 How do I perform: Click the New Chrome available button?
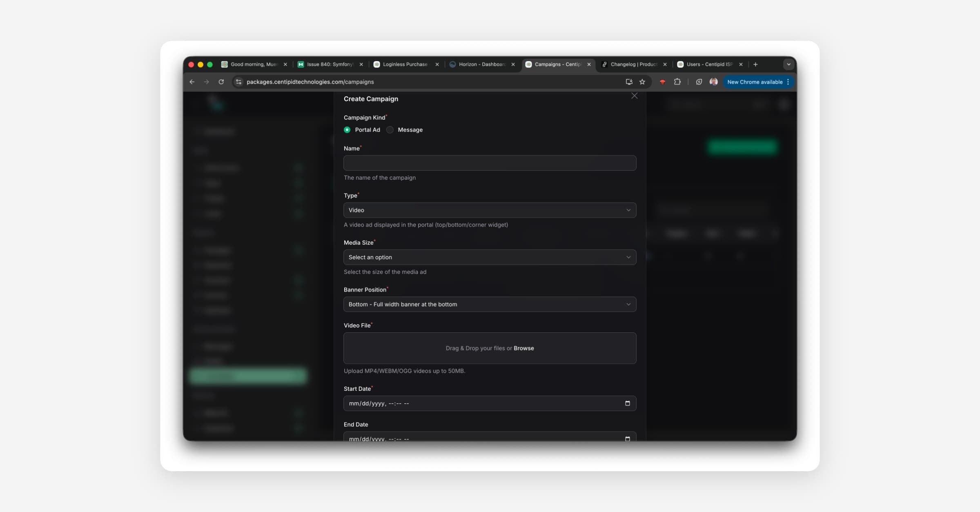click(755, 82)
